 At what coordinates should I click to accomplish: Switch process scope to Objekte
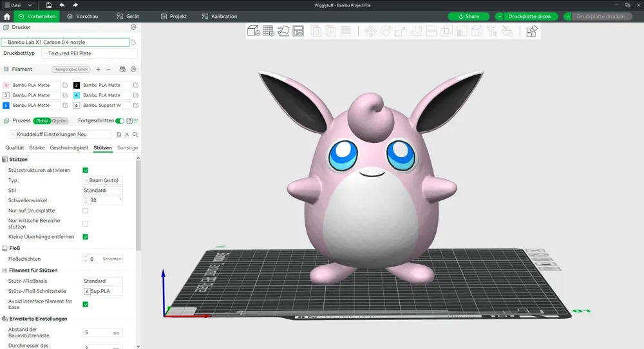click(59, 120)
